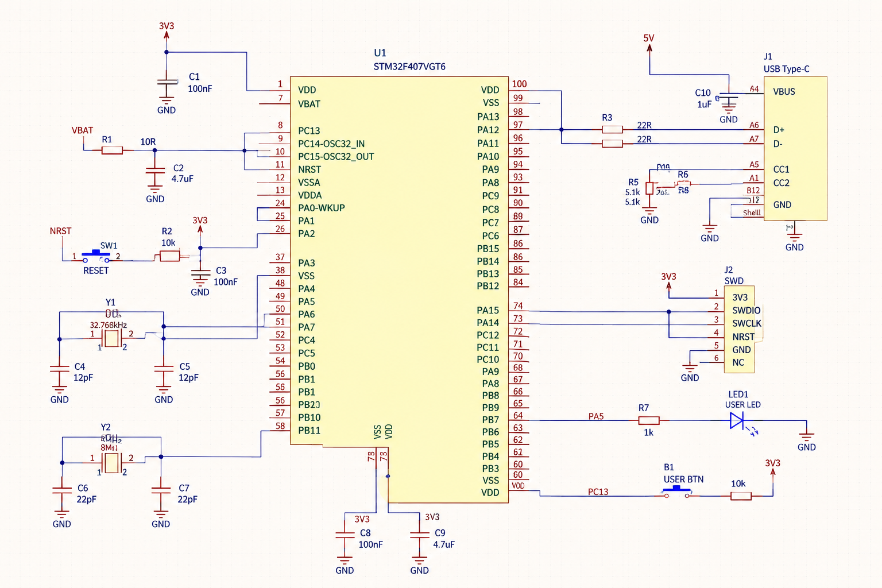Select the Y2 crystal symbol
This screenshot has height=588, width=882.
pos(112,462)
